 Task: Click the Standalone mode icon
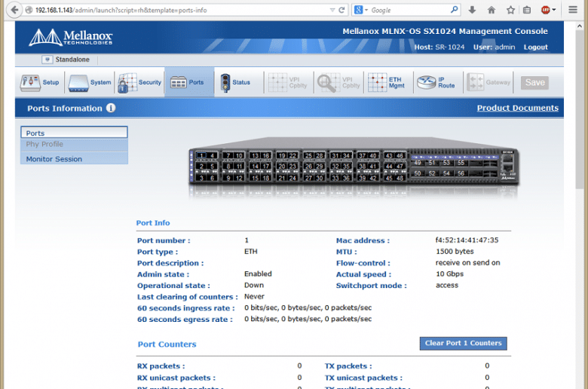click(x=47, y=60)
